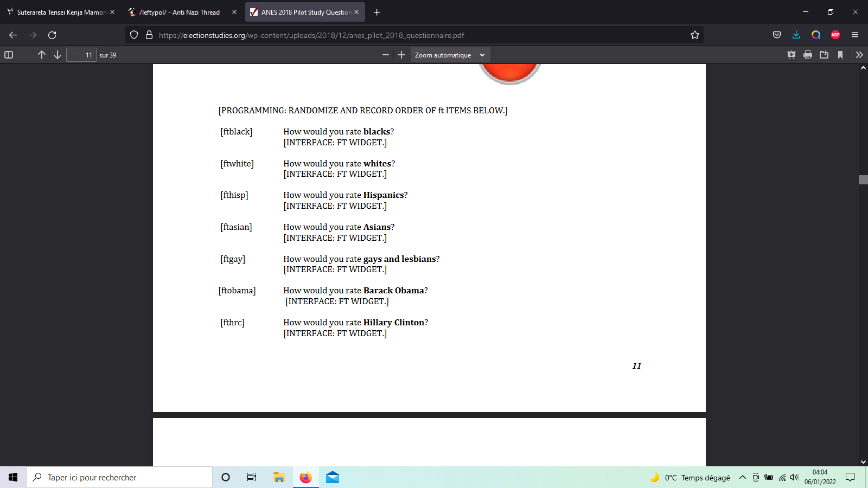This screenshot has height=488, width=868.
Task: Open the Adblock Plus extension
Action: tap(835, 35)
